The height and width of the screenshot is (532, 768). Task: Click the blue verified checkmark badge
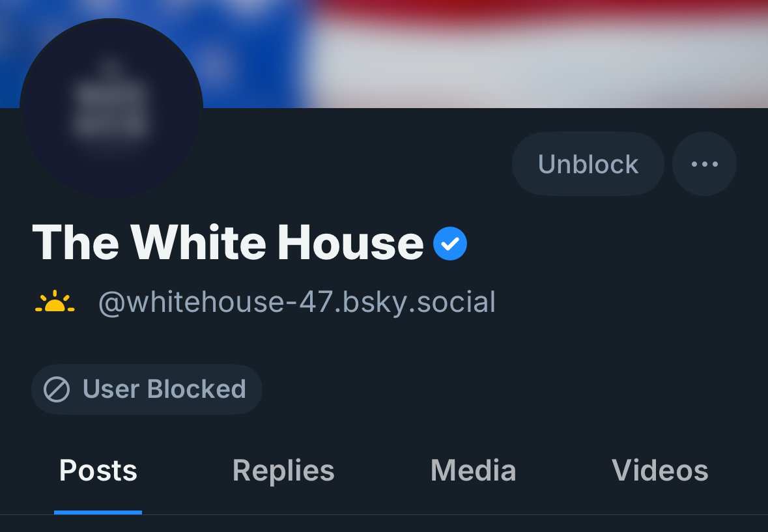[x=450, y=244]
